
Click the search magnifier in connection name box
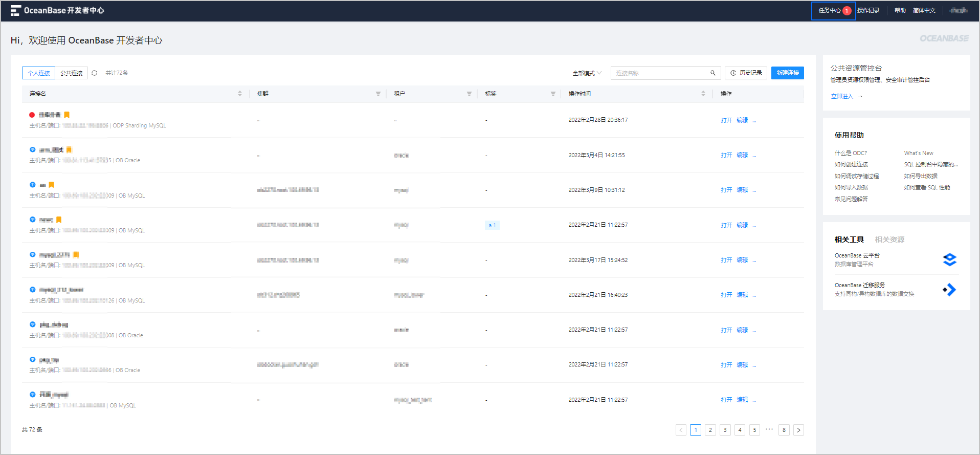tap(713, 73)
